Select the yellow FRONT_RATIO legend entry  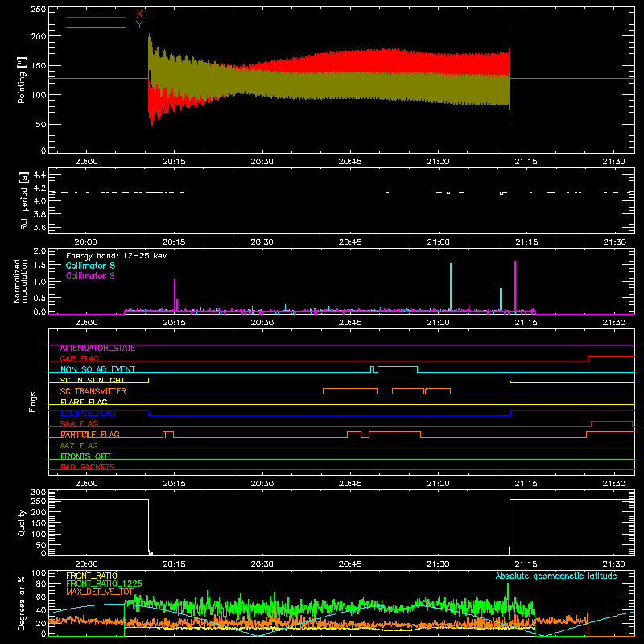click(x=92, y=576)
